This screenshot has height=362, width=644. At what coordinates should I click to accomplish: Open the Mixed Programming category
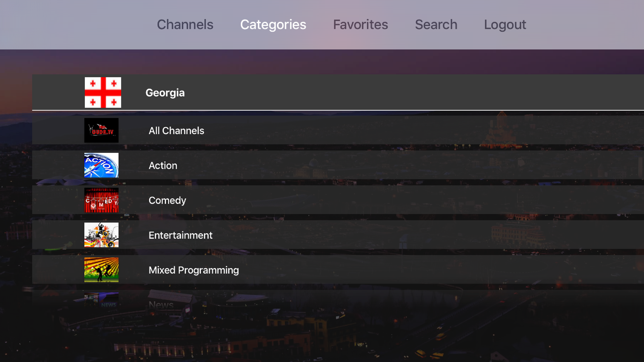[x=338, y=270]
